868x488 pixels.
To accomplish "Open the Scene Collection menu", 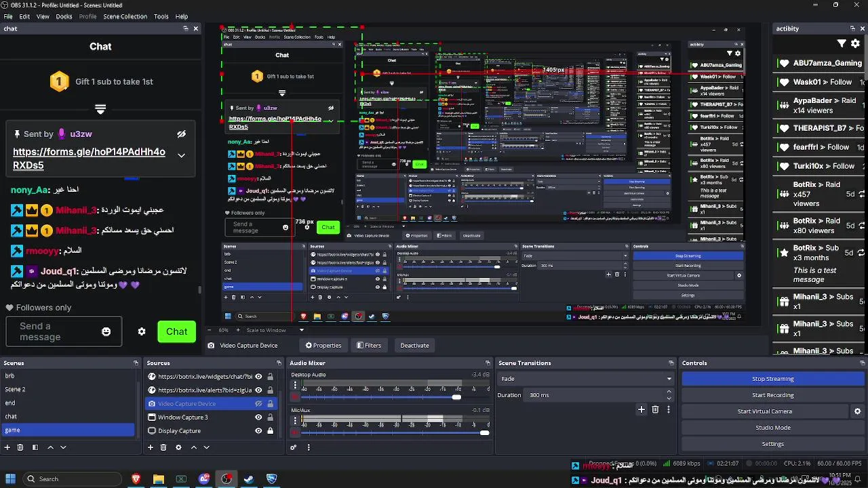I will pos(125,16).
